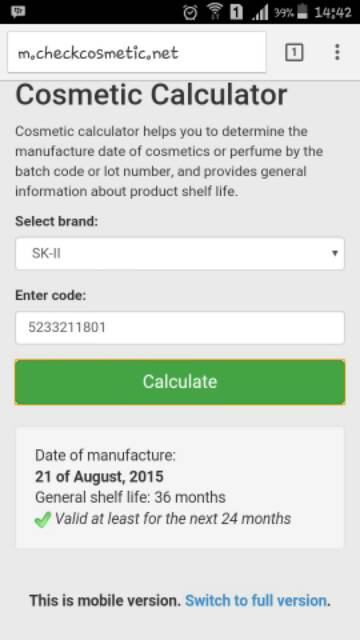Click the dropdown arrow of brand selector
The width and height of the screenshot is (360, 640).
click(x=335, y=253)
